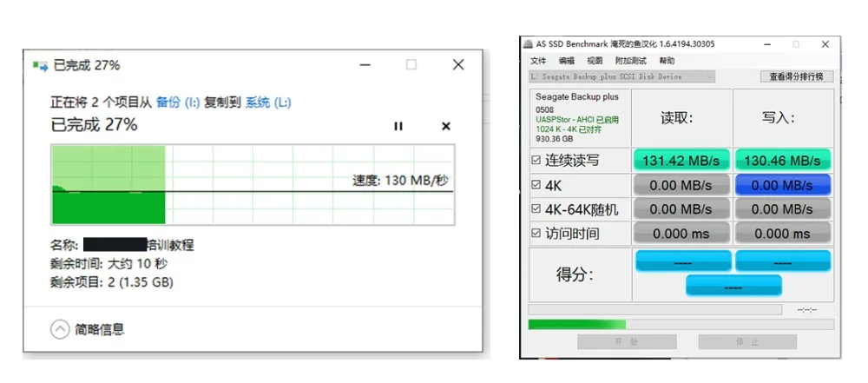
Task: Open the 视图 menu
Action: (x=595, y=61)
